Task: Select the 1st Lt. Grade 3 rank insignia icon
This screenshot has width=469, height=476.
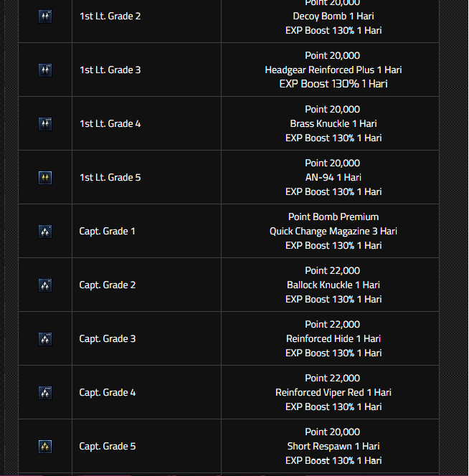Action: tap(45, 70)
